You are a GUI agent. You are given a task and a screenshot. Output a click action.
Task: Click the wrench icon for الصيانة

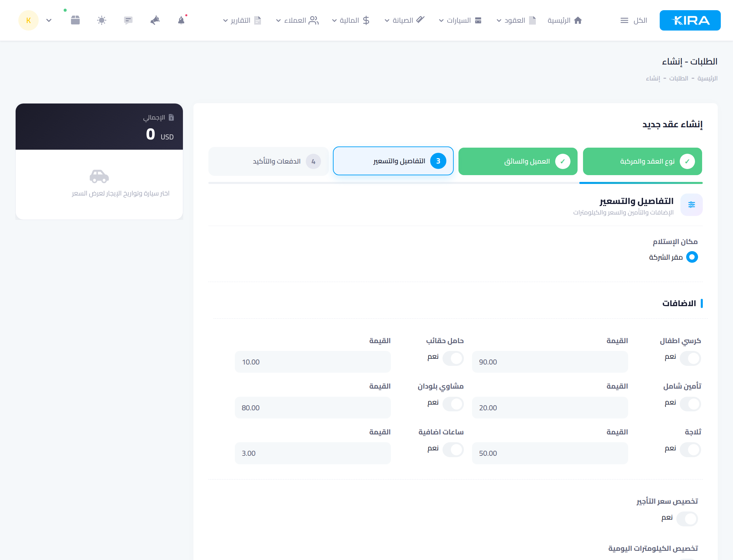click(420, 20)
